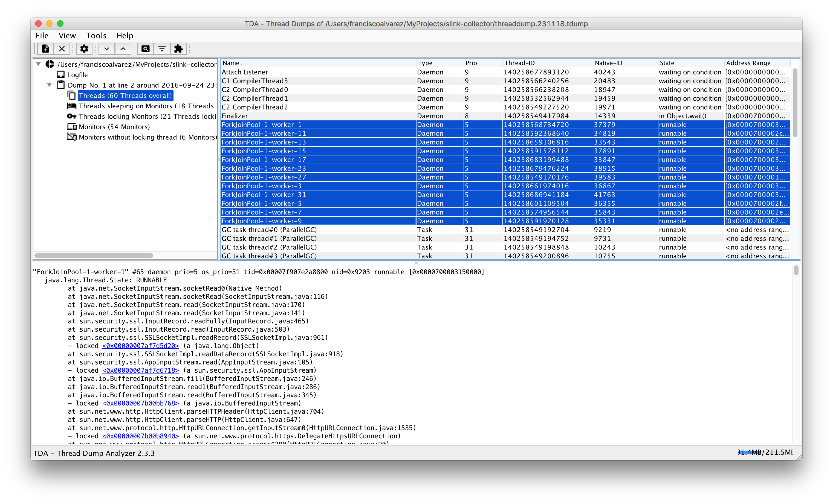Select the ForkJoinPool-1-worker-11 row
Screen dimensions: 833x504
pos(505,134)
